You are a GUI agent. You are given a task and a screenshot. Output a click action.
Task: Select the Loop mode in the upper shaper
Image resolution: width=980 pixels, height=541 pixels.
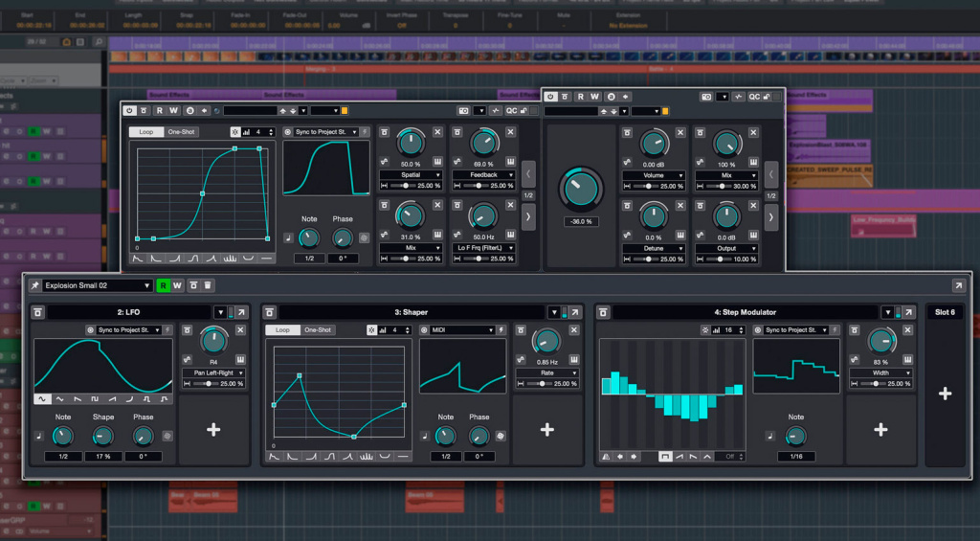pyautogui.click(x=145, y=132)
